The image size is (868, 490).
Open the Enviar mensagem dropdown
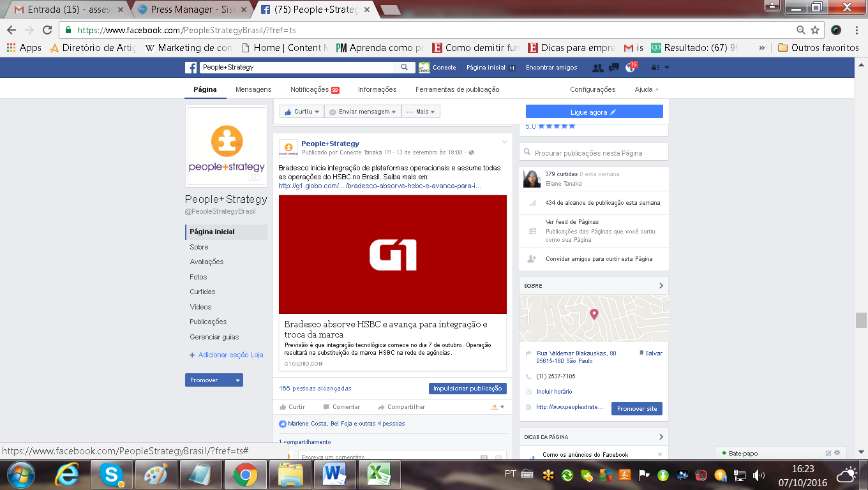pyautogui.click(x=363, y=112)
